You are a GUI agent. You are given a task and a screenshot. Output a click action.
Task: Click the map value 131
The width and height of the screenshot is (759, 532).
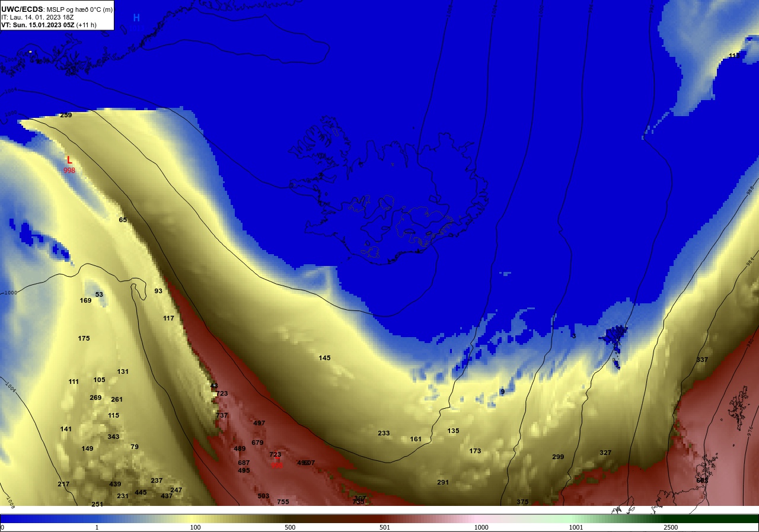[123, 371]
